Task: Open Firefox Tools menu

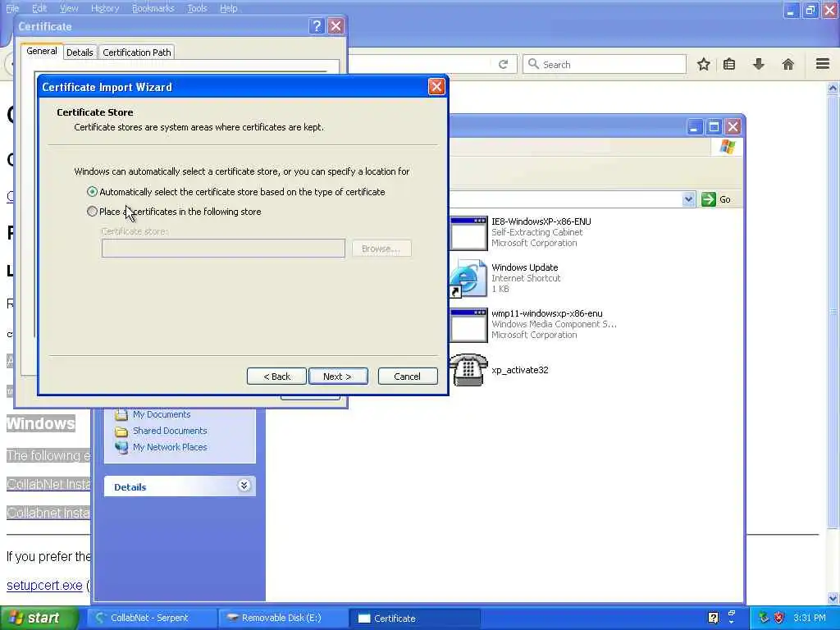Action: pyautogui.click(x=197, y=8)
